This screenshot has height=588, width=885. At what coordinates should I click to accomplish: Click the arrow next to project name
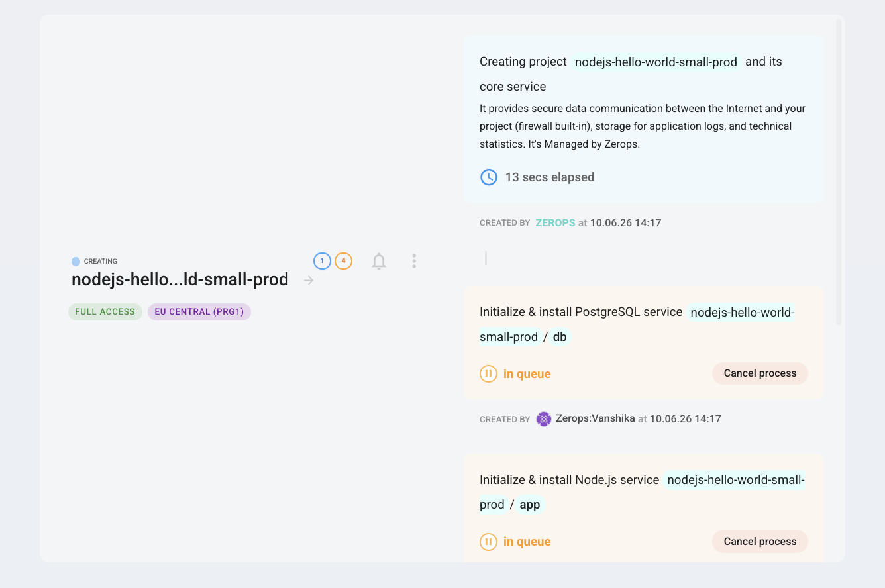point(308,280)
